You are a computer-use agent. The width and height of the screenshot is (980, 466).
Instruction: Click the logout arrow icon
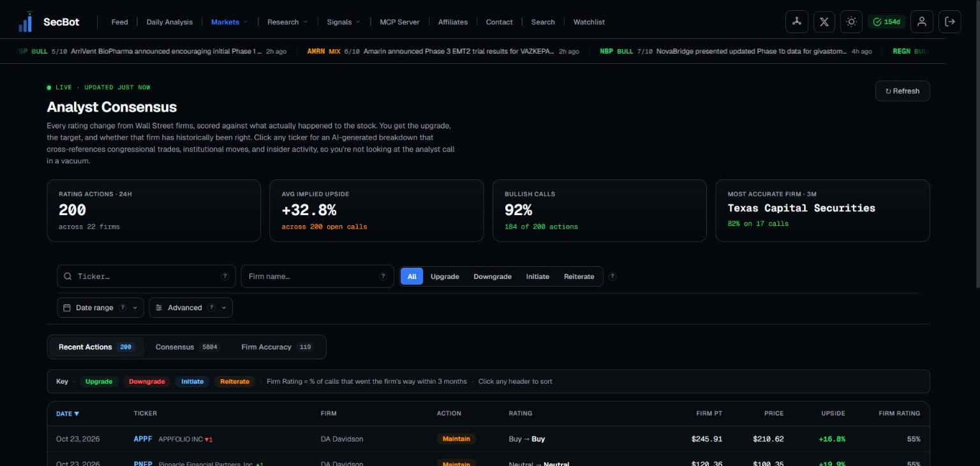point(949,22)
